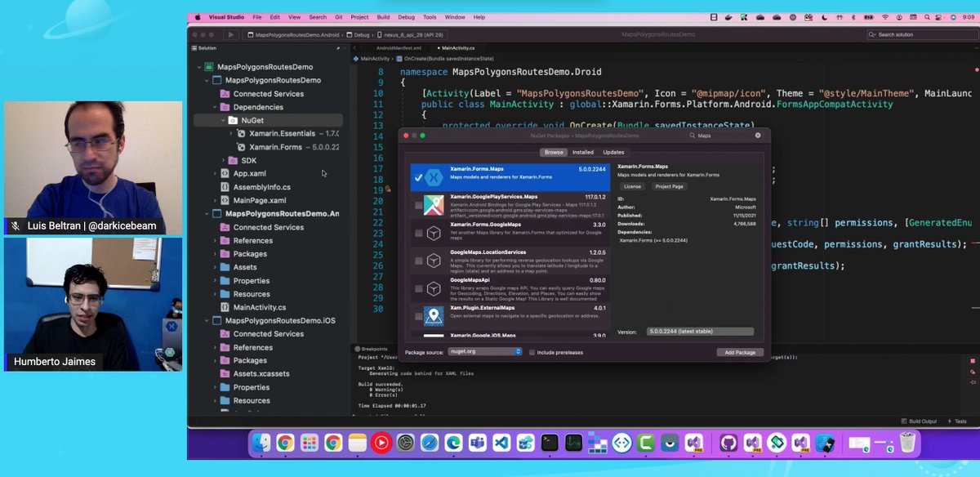Open the Apple menu
The image size is (980, 477).
[x=197, y=17]
